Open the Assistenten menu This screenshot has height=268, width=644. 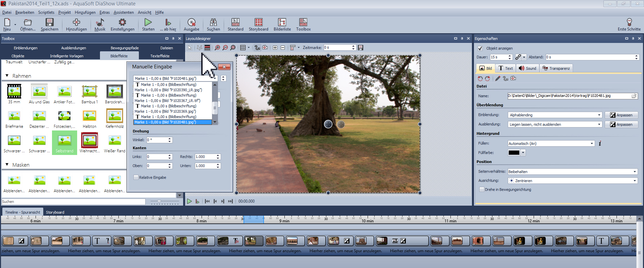tap(123, 12)
